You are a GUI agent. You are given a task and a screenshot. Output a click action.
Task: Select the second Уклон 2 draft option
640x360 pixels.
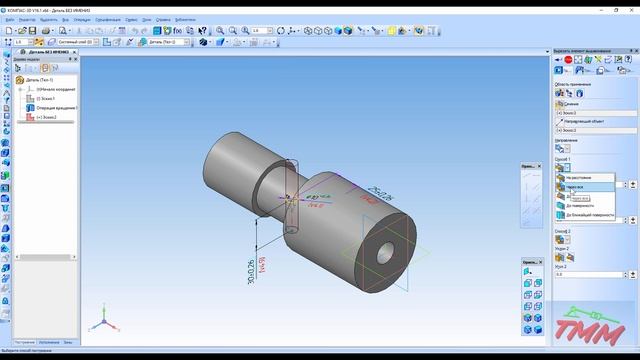pyautogui.click(x=570, y=257)
